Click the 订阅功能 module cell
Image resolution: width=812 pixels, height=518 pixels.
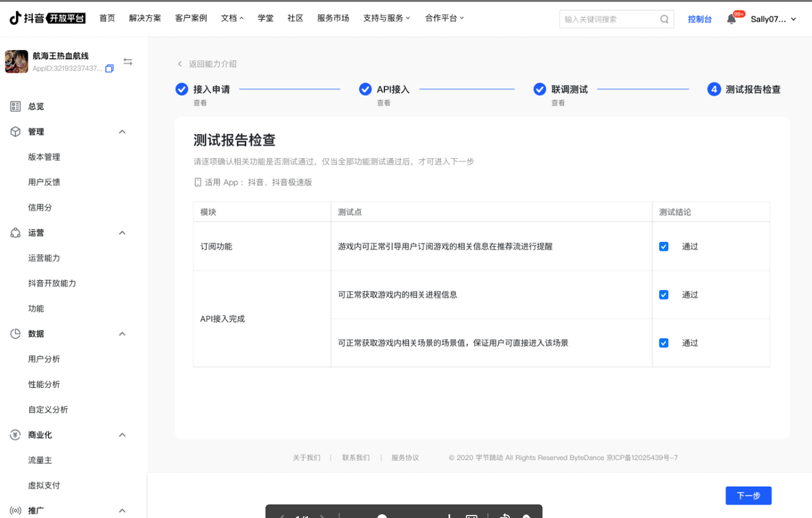[262, 246]
